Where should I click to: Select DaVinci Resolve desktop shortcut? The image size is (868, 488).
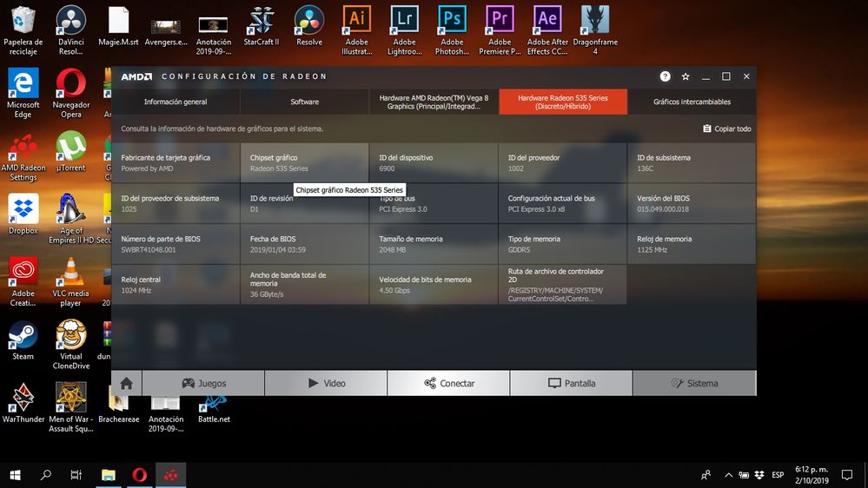click(x=71, y=30)
